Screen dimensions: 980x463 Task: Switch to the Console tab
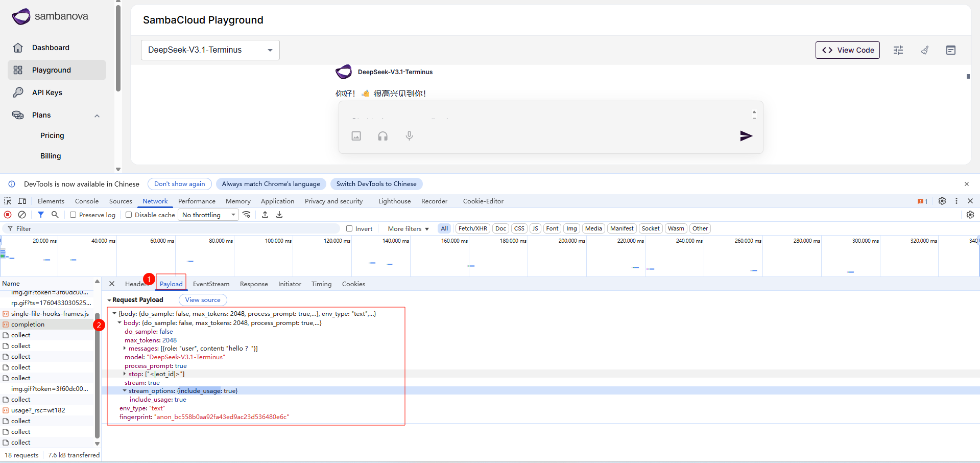click(x=86, y=201)
